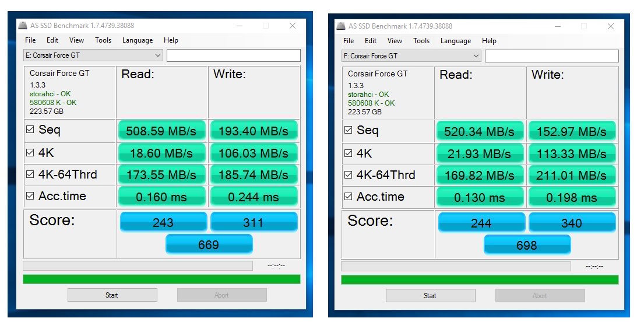Viewport: 644px width, 325px height.
Task: Click the 243 read score
Action: click(163, 222)
